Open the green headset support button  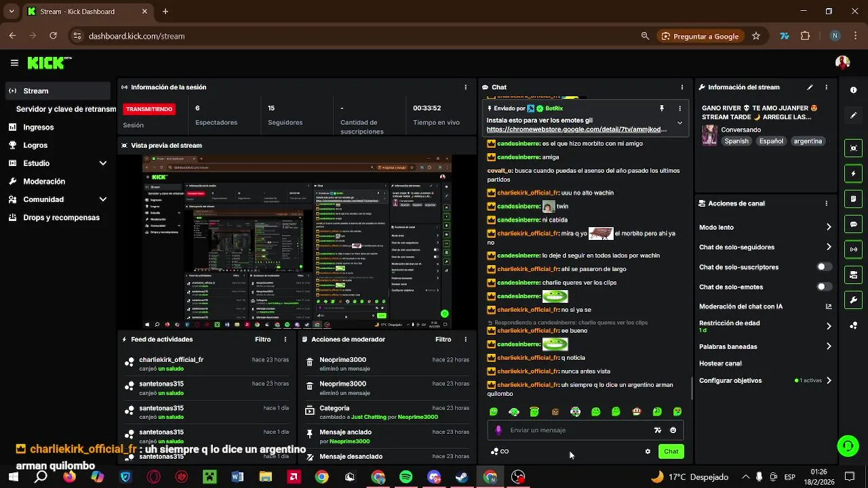(848, 445)
